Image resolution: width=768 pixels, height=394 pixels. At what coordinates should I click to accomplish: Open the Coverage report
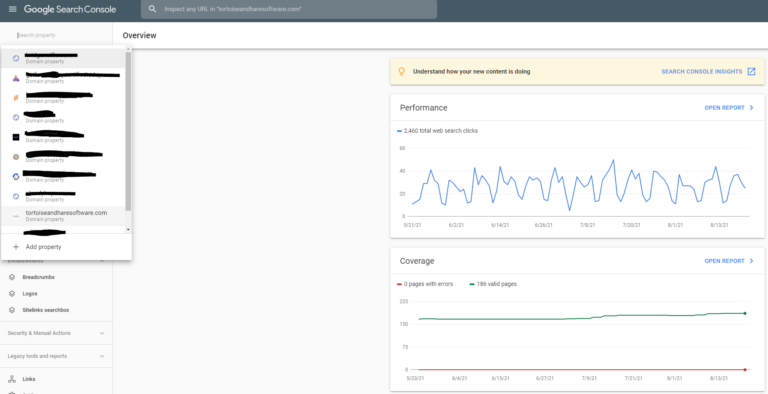click(729, 261)
